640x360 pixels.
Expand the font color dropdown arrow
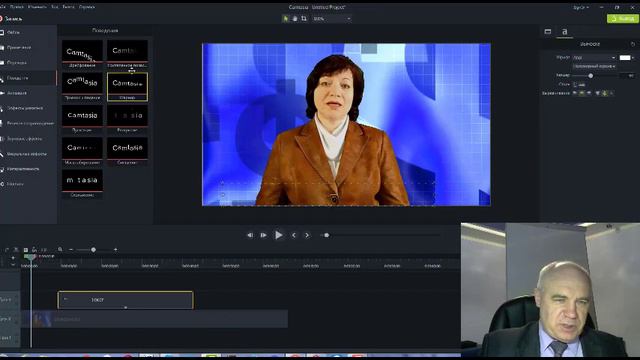pyautogui.click(x=633, y=58)
